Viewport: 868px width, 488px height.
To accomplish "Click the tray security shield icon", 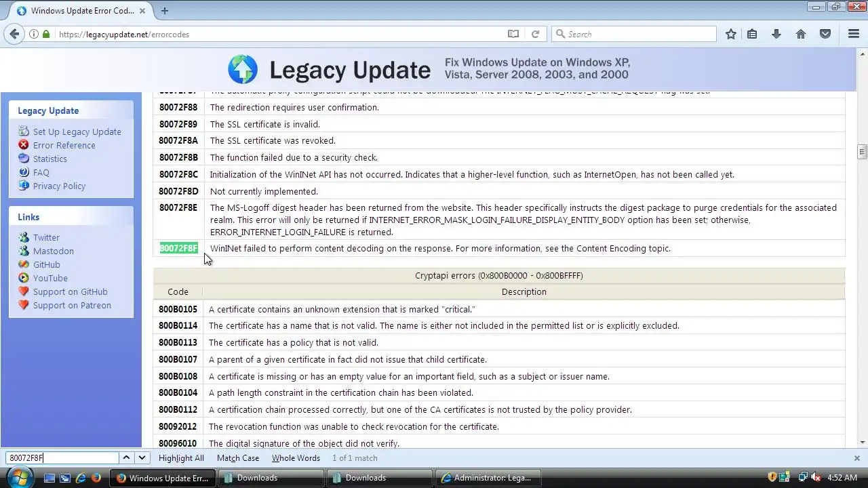I will click(772, 477).
